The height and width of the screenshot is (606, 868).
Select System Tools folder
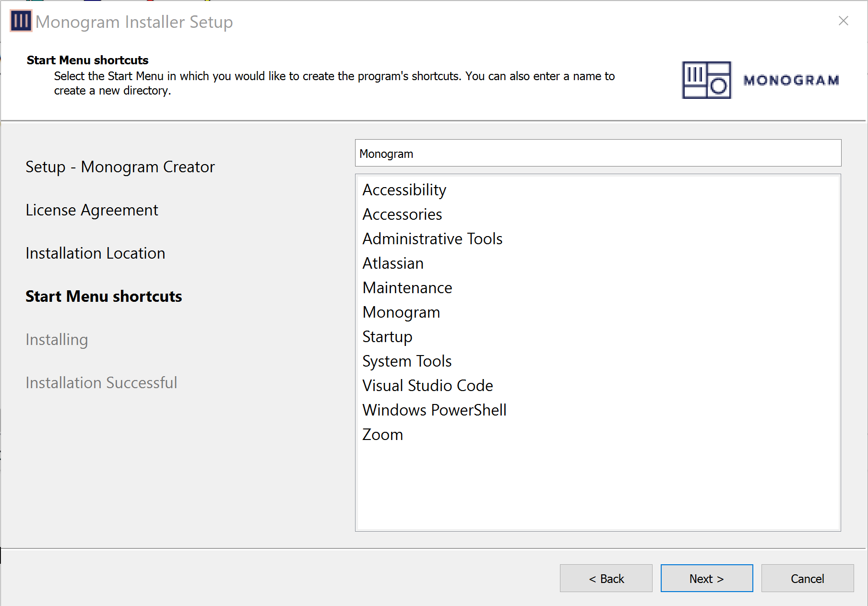[x=407, y=361]
